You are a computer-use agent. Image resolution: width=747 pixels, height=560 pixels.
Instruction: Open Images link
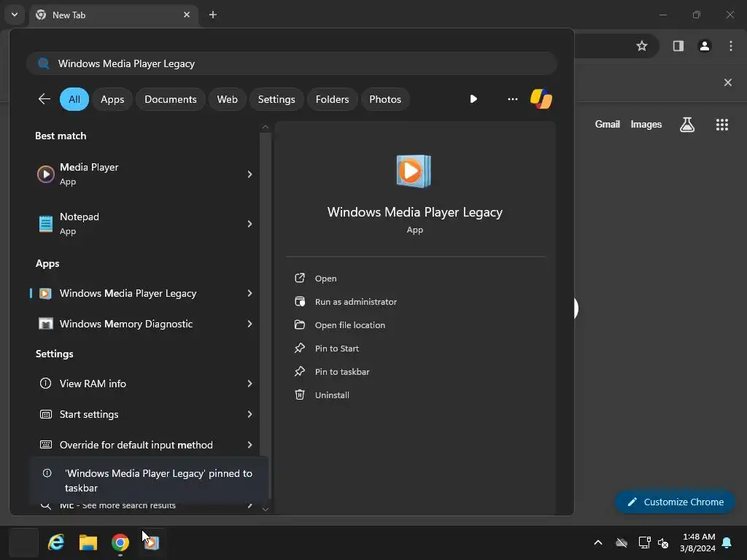646,124
